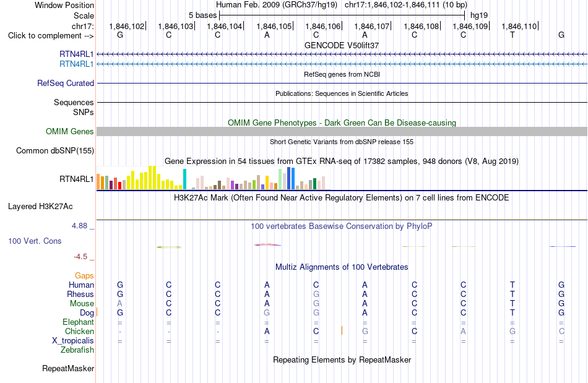Select the Chicken alignment row label
This screenshot has height=383, width=588.
click(x=79, y=331)
